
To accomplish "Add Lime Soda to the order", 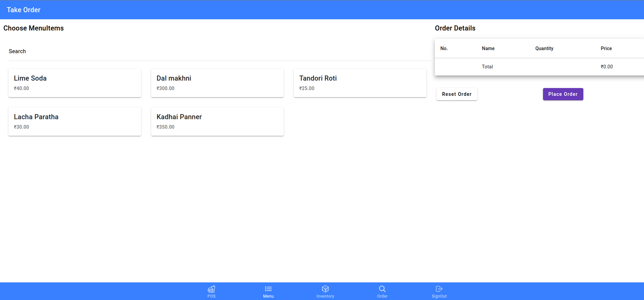I will pos(75,83).
